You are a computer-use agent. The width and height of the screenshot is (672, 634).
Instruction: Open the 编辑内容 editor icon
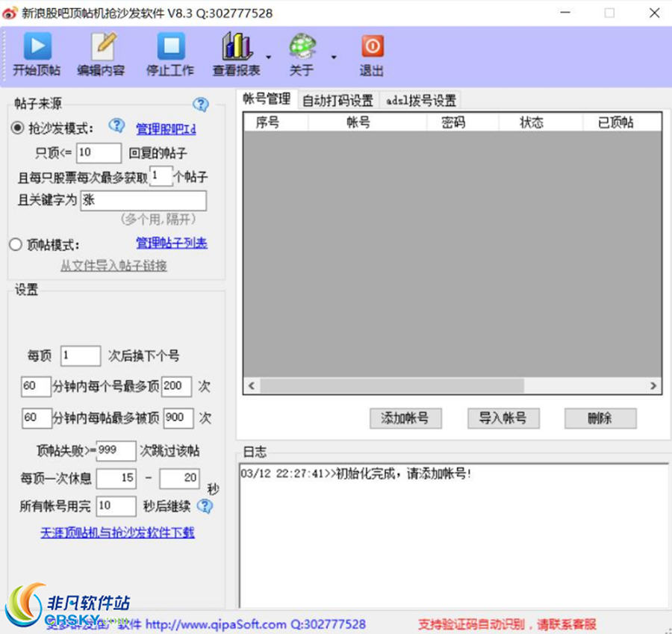coord(102,46)
